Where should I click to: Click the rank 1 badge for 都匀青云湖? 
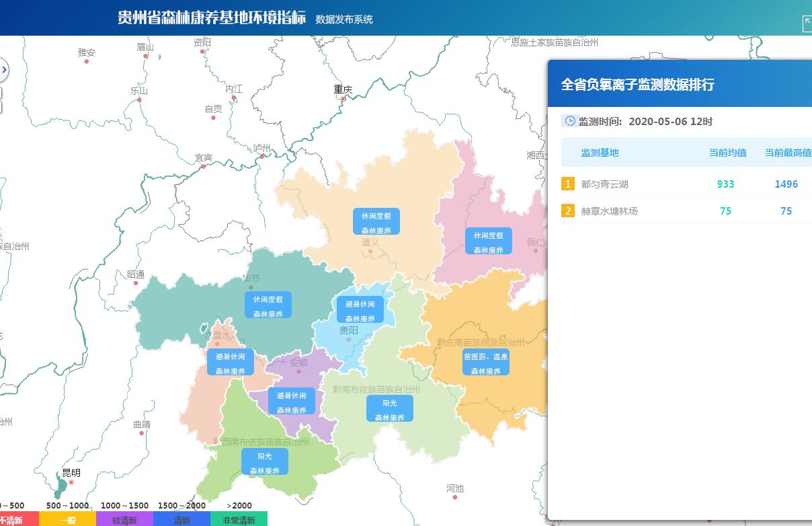coord(568,184)
